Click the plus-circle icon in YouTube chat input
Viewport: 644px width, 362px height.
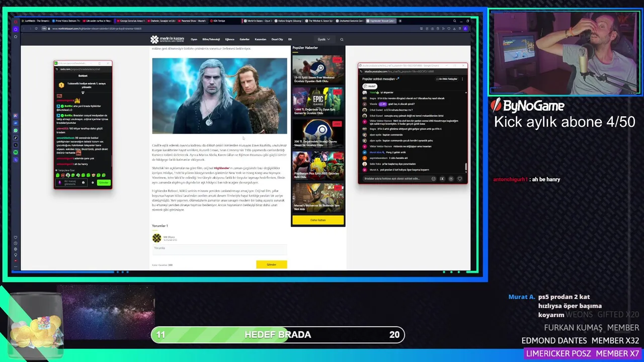click(451, 178)
